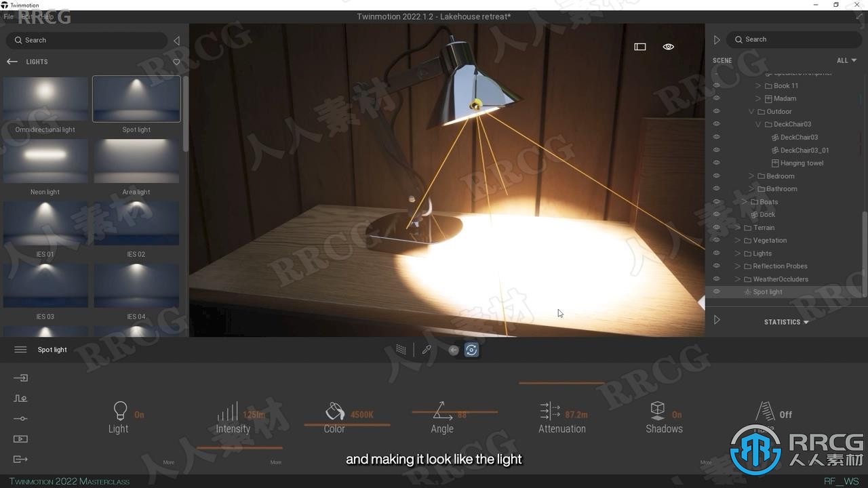Select the Dock item in scene tree
Viewport: 868px width, 488px height.
[768, 215]
